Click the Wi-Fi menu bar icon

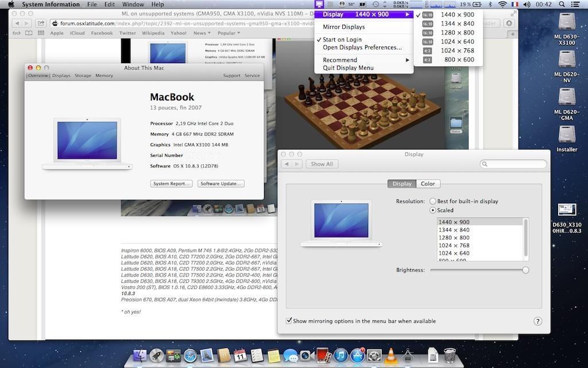502,5
